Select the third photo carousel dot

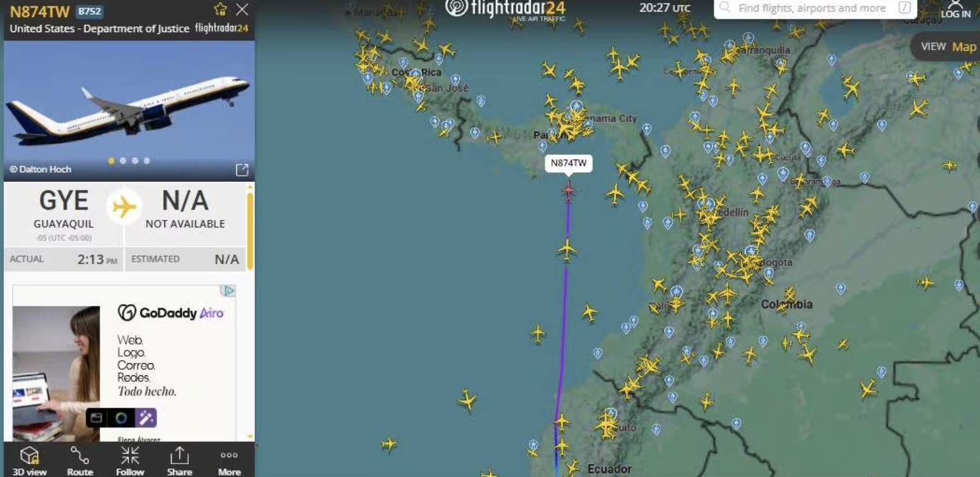(x=135, y=161)
